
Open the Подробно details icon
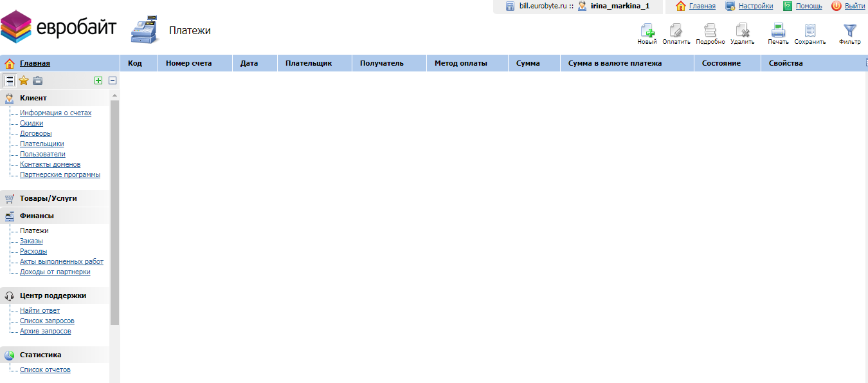click(x=710, y=30)
